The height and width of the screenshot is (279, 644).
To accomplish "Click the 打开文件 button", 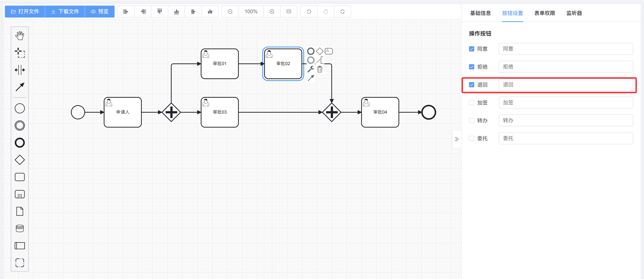I will tap(25, 12).
